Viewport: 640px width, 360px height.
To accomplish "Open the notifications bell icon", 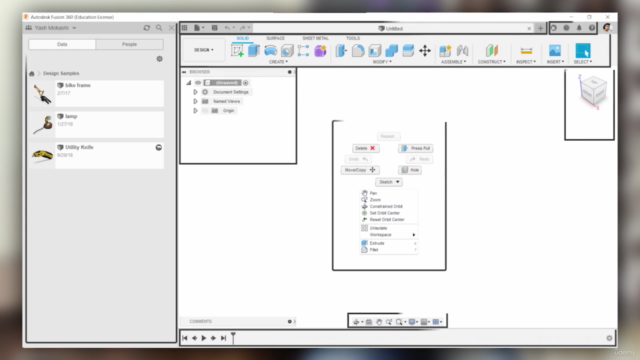I will tap(579, 28).
